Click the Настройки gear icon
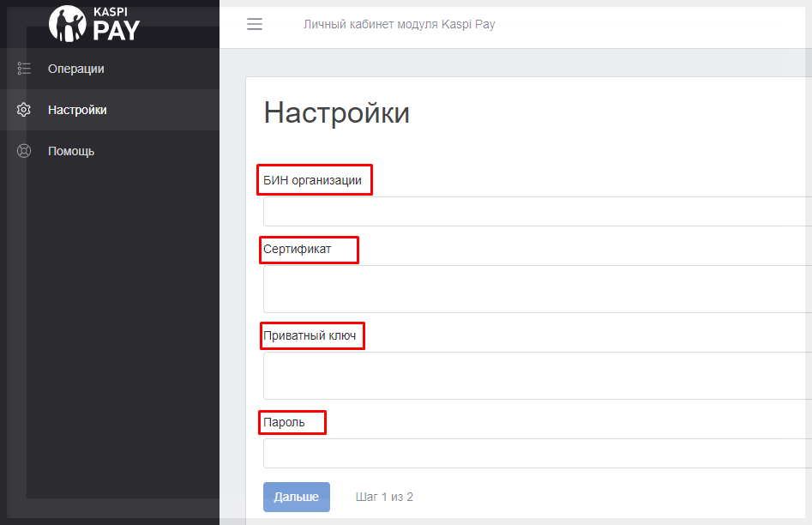Viewport: 812px width, 525px height. 24,110
